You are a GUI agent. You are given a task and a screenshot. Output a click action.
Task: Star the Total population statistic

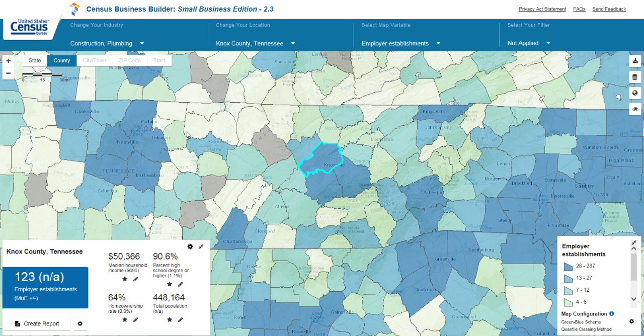coord(170,319)
